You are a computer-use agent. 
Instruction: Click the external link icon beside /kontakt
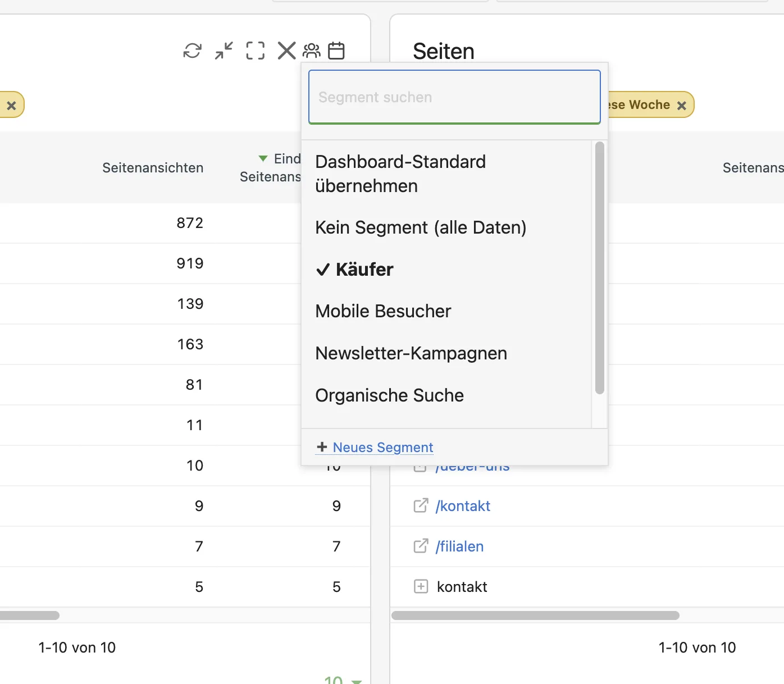pyautogui.click(x=421, y=505)
